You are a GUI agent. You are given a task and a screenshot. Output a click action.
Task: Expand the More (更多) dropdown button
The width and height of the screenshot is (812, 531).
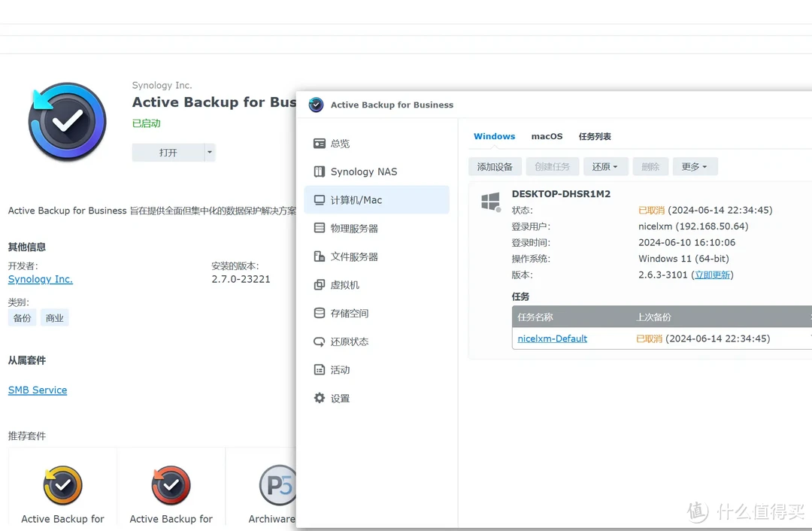click(x=694, y=167)
